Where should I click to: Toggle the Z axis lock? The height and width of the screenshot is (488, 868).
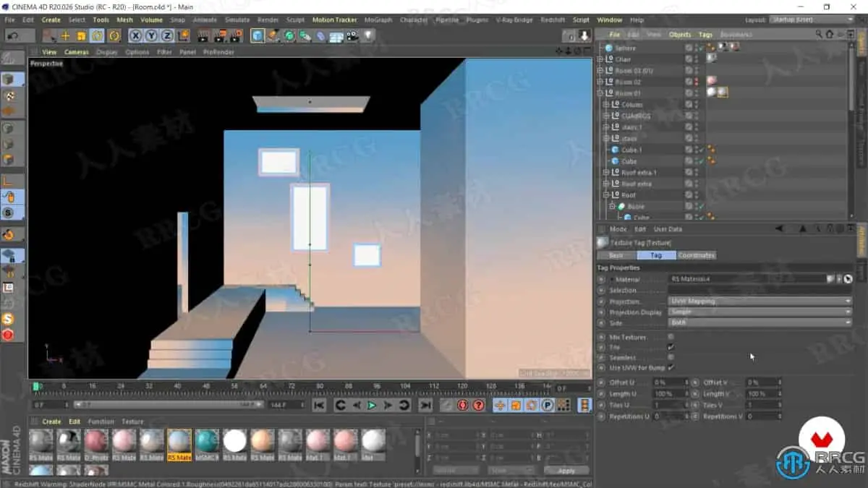tap(167, 35)
